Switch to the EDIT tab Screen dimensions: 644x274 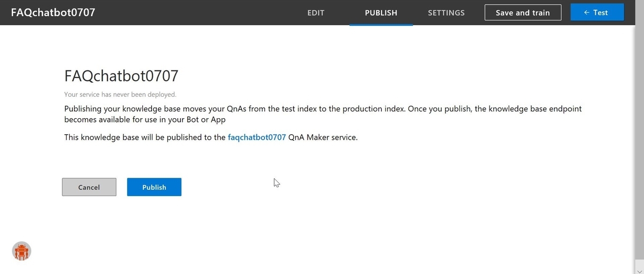point(316,12)
